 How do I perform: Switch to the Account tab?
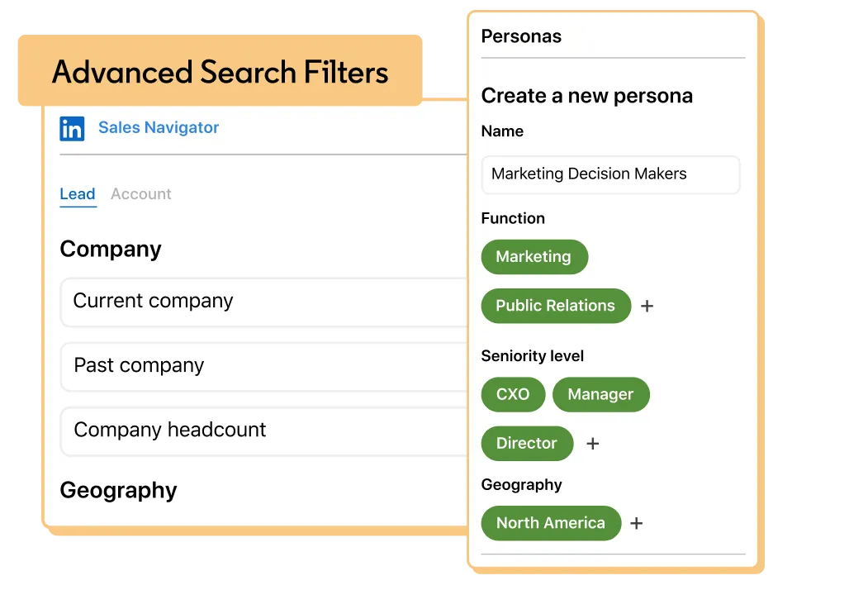click(x=141, y=194)
